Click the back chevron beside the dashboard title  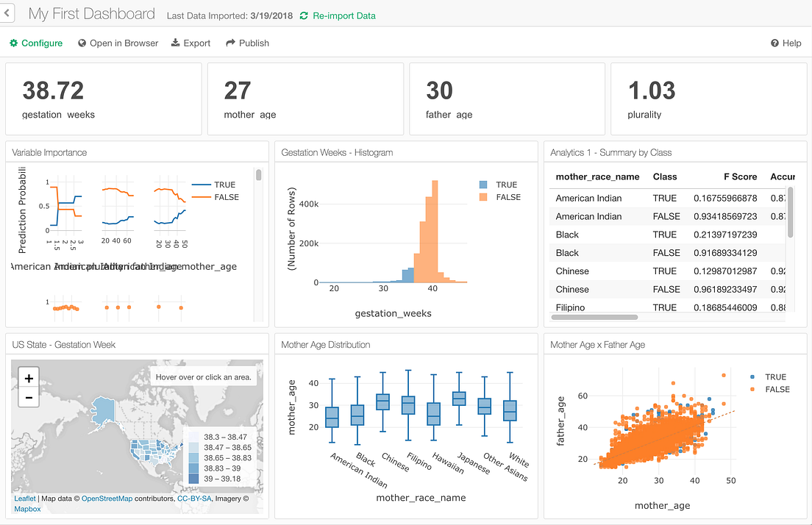pyautogui.click(x=7, y=12)
